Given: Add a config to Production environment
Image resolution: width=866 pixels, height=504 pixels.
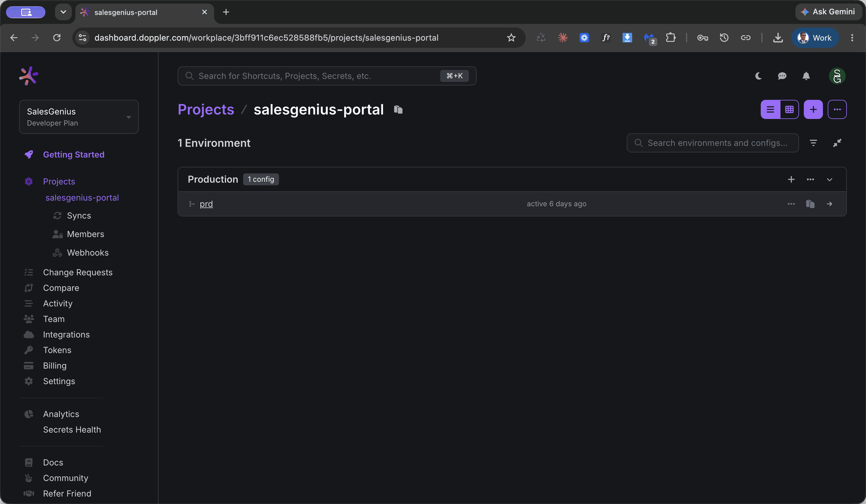Looking at the screenshot, I should 791,179.
